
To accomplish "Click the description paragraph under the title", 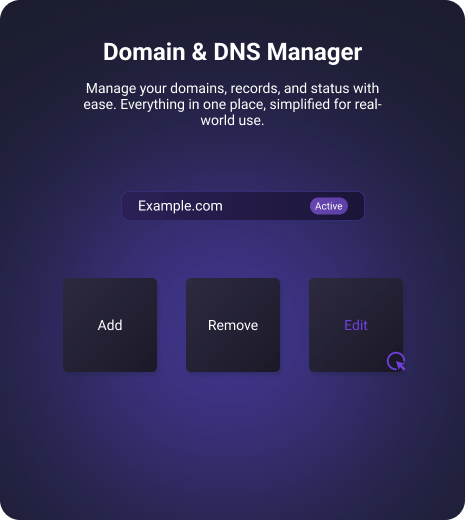I will [x=232, y=104].
